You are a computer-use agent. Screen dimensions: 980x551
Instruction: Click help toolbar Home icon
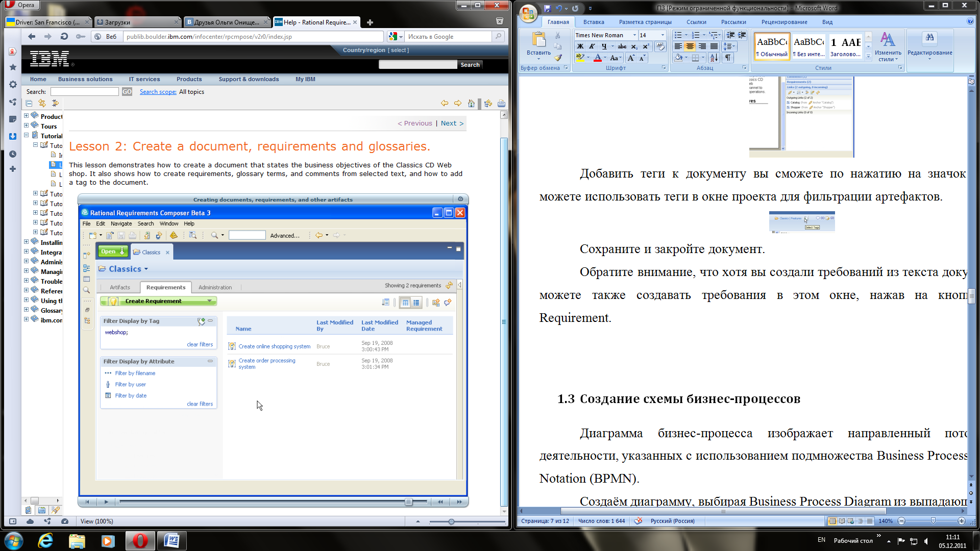[x=471, y=104]
